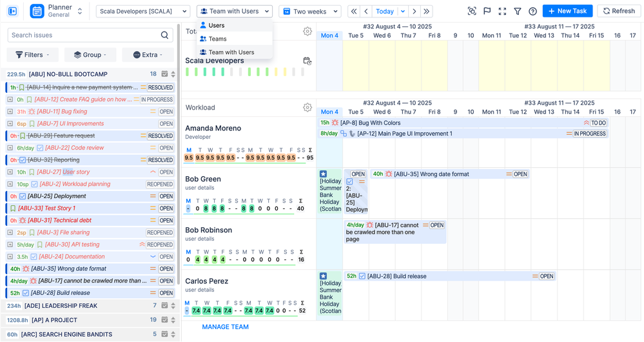Image resolution: width=644 pixels, height=342 pixels.
Task: Click Scala Developers calendar clock icon
Action: click(x=307, y=61)
